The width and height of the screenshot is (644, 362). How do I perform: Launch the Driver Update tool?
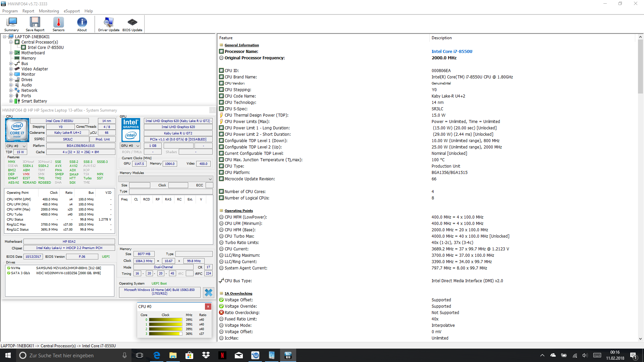pyautogui.click(x=109, y=24)
